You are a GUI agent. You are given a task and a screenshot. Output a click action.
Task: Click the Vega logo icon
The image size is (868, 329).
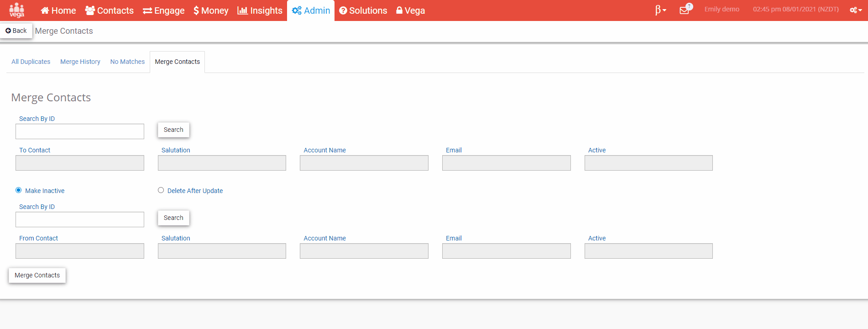coord(17,10)
